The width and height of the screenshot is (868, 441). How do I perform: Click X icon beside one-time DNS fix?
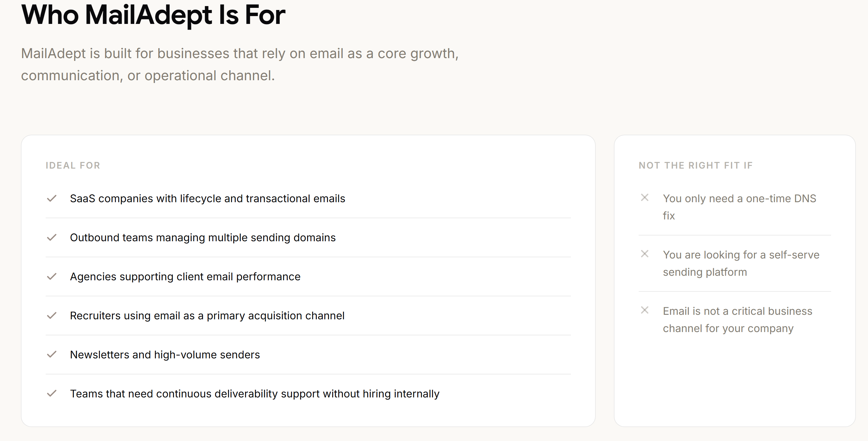tap(644, 198)
